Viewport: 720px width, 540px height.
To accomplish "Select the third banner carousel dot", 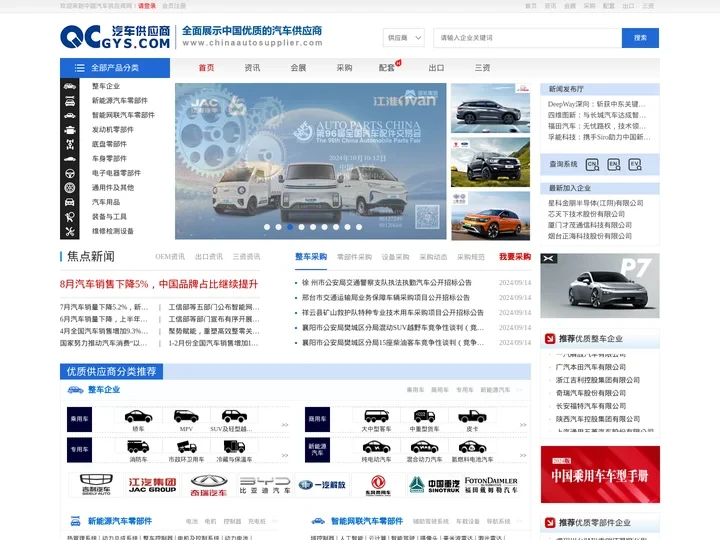I will 290,227.
